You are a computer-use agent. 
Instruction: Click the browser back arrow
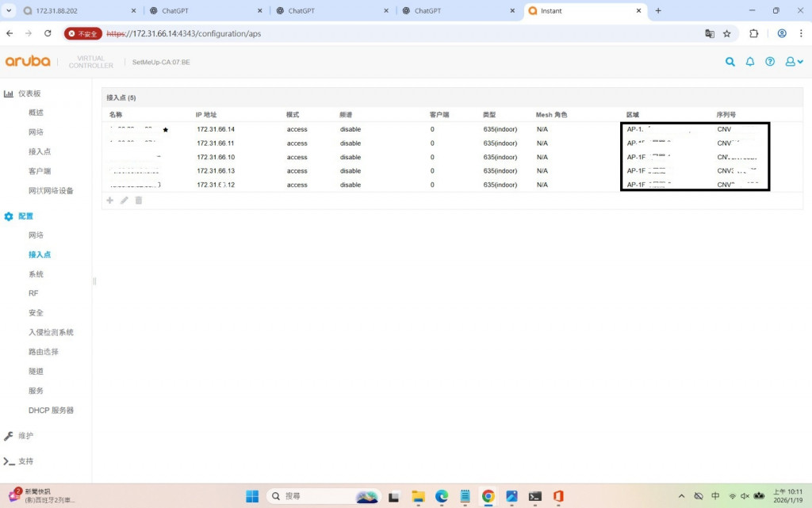click(10, 33)
